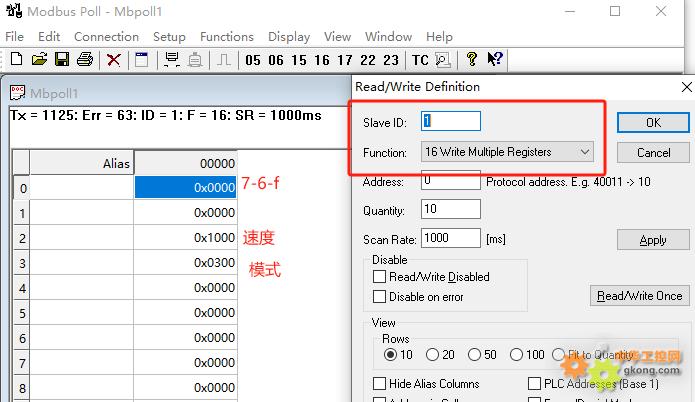Open the Functions menu
Image resolution: width=695 pixels, height=402 pixels.
tap(227, 36)
